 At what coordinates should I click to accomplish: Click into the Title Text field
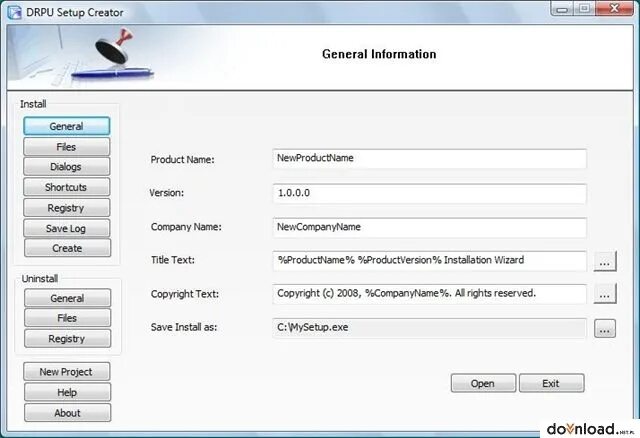(x=429, y=260)
